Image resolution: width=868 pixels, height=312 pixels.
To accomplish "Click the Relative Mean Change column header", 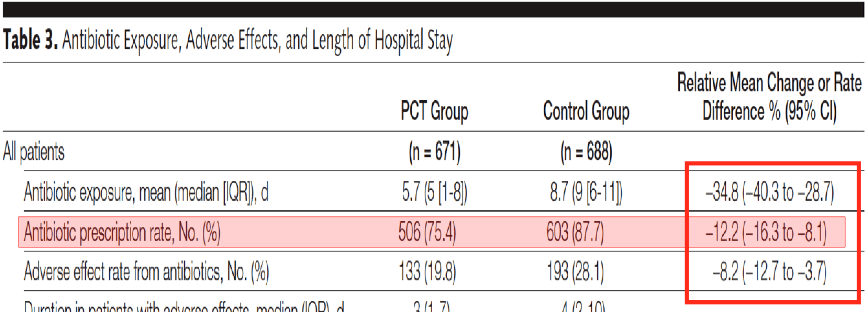I will [769, 97].
